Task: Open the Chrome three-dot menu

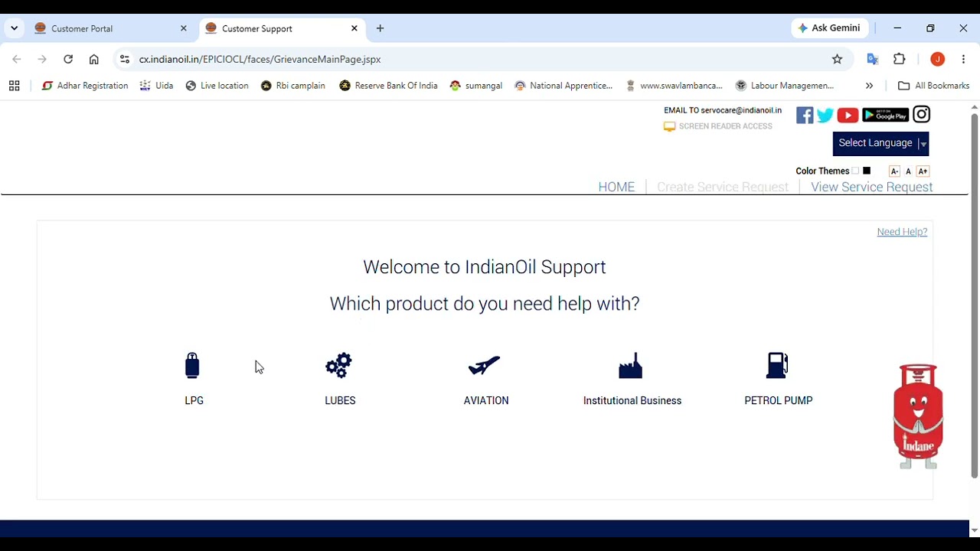Action: coord(963,59)
